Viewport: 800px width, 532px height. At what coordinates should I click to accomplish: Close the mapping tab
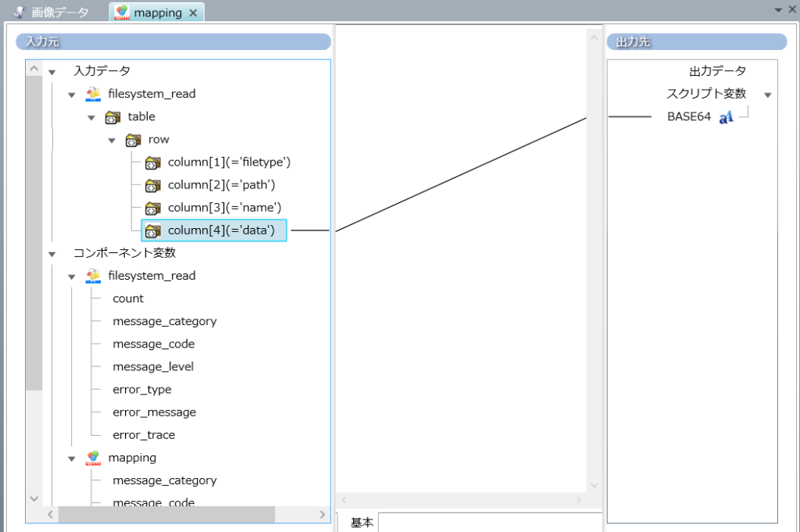pyautogui.click(x=193, y=13)
